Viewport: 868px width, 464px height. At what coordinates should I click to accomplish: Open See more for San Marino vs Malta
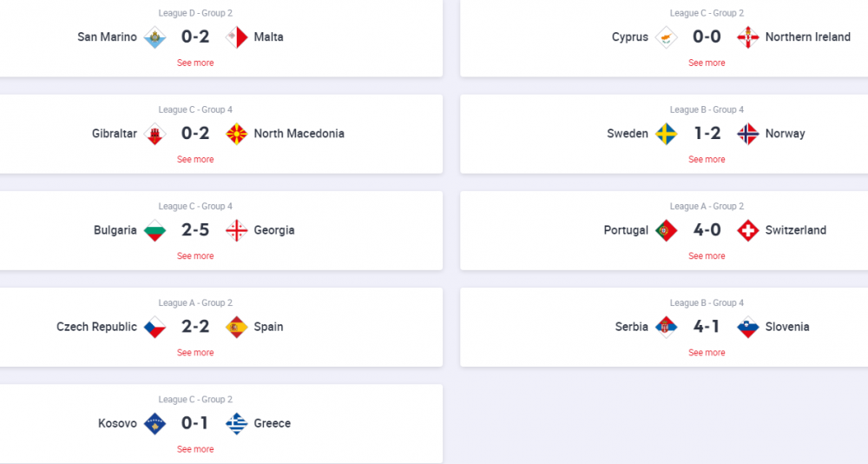(195, 63)
